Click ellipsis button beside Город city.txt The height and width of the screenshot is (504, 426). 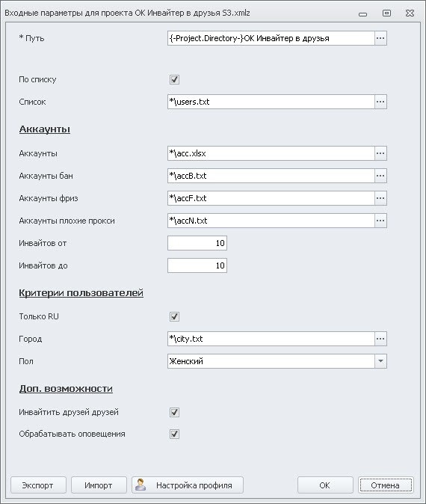[x=380, y=339]
